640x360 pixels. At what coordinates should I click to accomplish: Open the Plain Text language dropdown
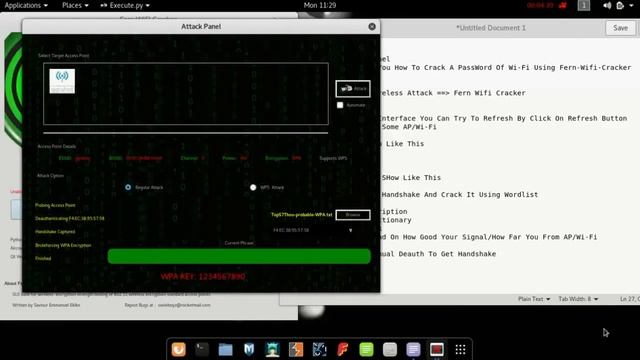click(534, 299)
